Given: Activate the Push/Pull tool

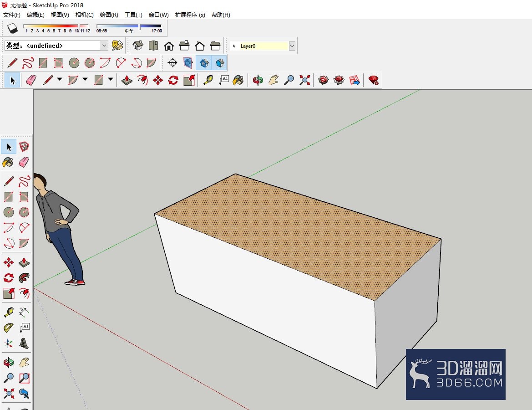Looking at the screenshot, I should coord(127,81).
